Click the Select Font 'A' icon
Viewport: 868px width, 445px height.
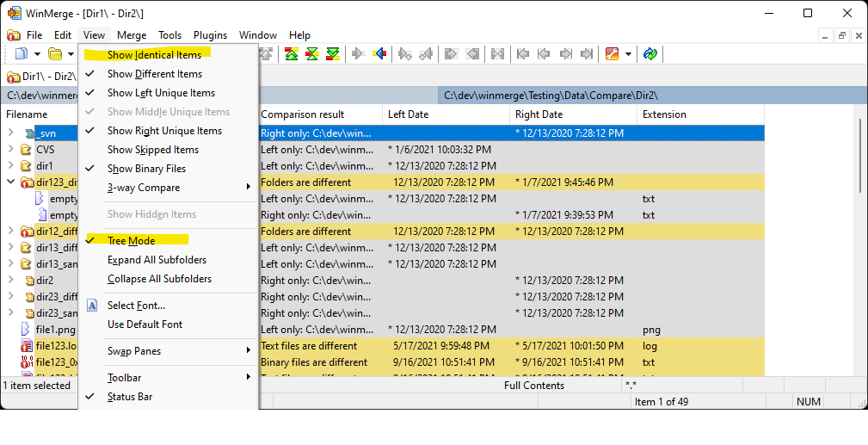click(92, 306)
